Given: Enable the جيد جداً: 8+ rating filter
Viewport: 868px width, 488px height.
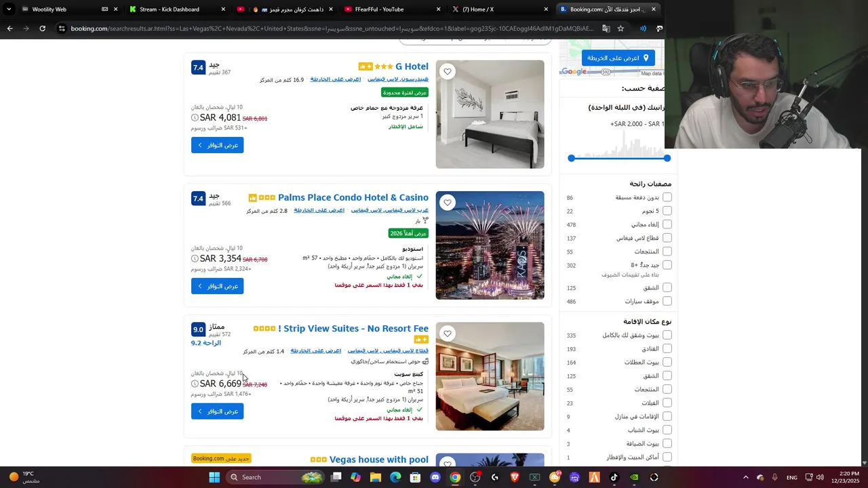Looking at the screenshot, I should pyautogui.click(x=667, y=265).
